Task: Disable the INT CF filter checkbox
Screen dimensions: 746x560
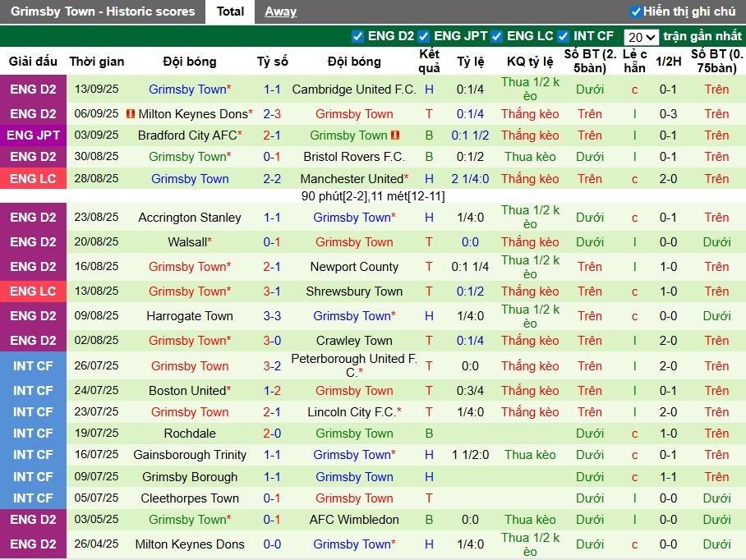Action: pyautogui.click(x=563, y=36)
